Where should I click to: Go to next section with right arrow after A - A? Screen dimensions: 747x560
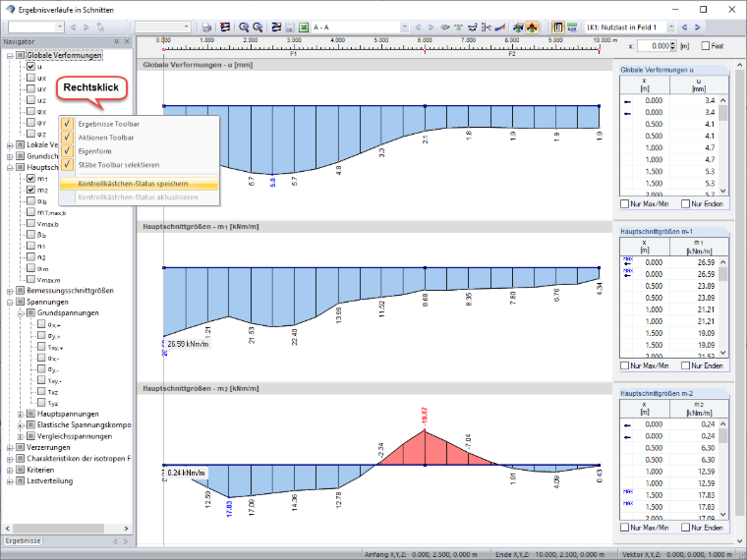[431, 28]
